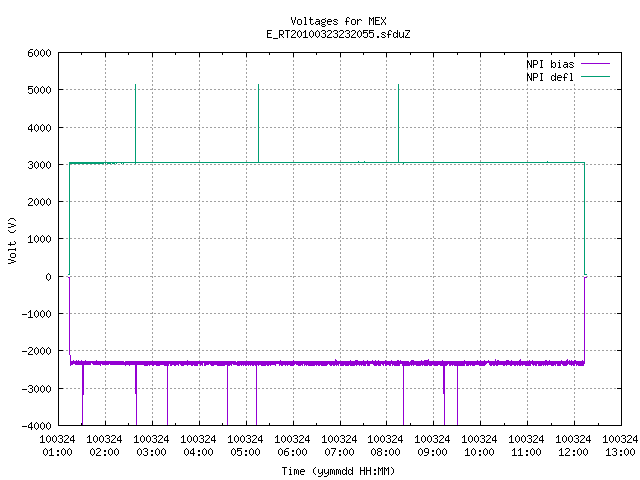Click the 'NPI defl' legend label
The height and width of the screenshot is (480, 640).
pyautogui.click(x=550, y=77)
